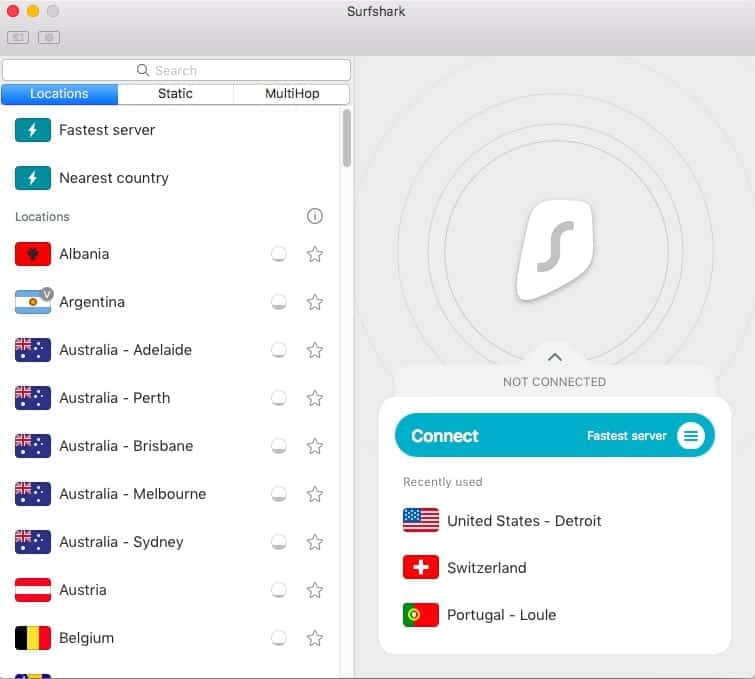
Task: Click the Connect button
Action: (x=555, y=435)
